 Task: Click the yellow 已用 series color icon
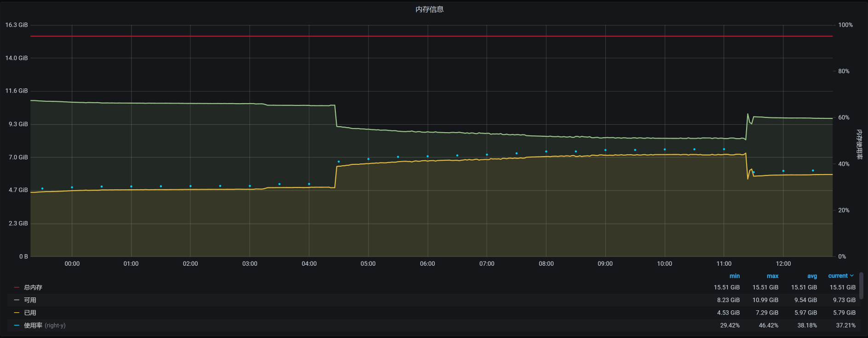(17, 313)
